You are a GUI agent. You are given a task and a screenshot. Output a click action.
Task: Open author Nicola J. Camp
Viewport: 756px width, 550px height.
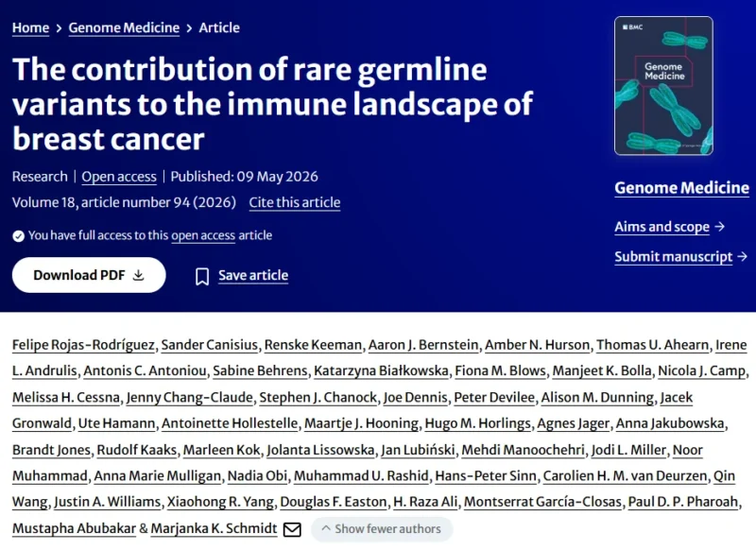[x=701, y=371]
